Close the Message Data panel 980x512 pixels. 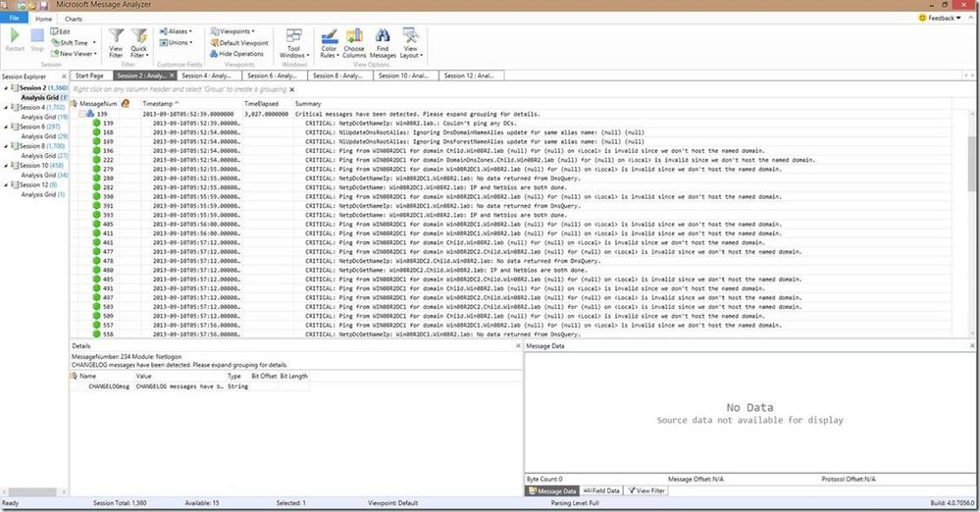coord(972,345)
